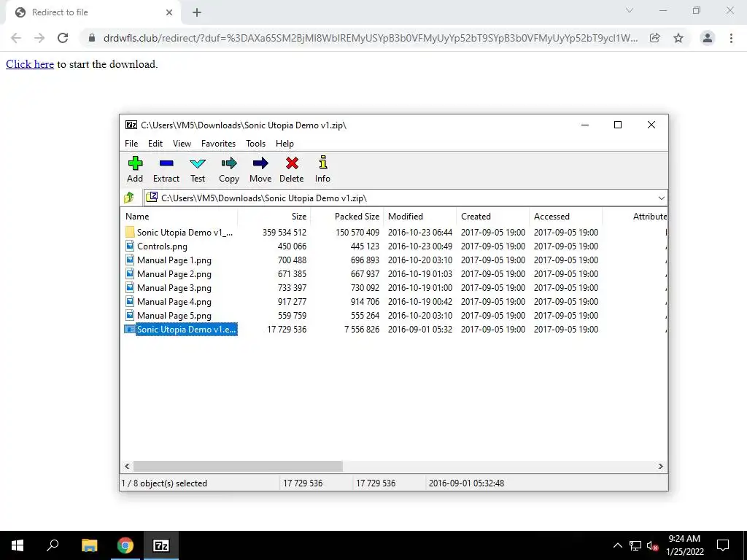Sort by the Created column header
The height and width of the screenshot is (560, 747).
pyautogui.click(x=492, y=216)
